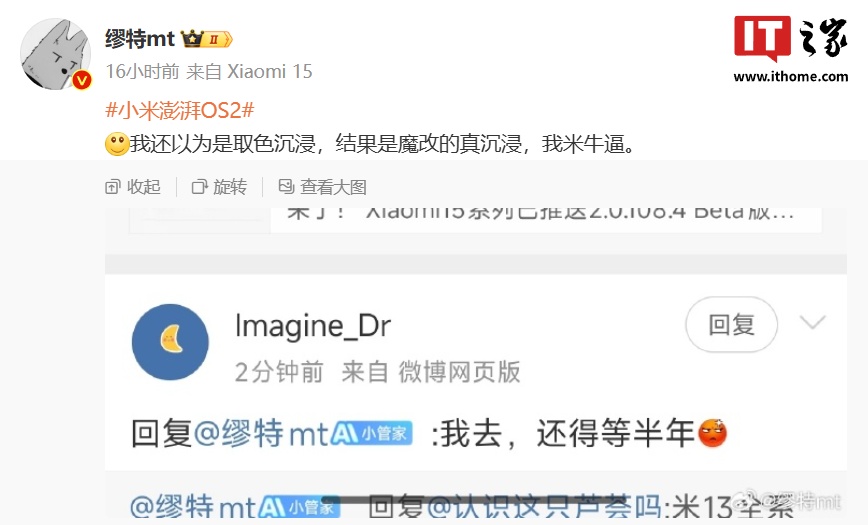Click the smiley emoji in post text
The height and width of the screenshot is (525, 868).
point(117,144)
